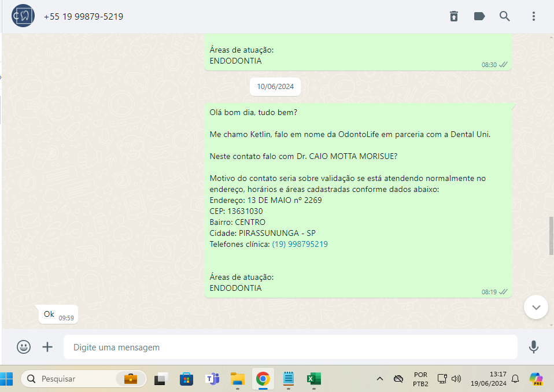Click the "CEP: 13631030" line
This screenshot has height=392, width=554.
236,211
